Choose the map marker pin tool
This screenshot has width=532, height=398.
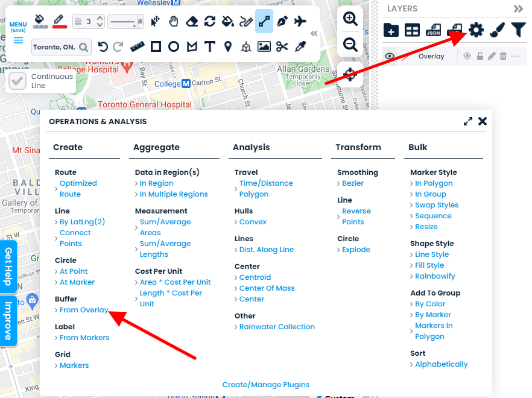(228, 46)
